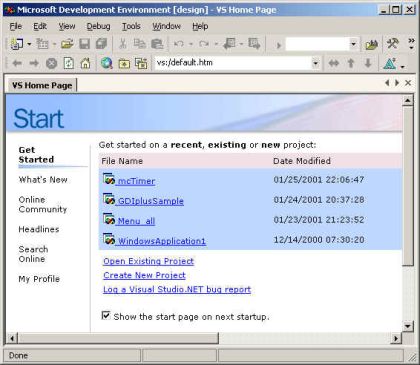This screenshot has width=420, height=365.
Task: Expand the Add New Item dropdown arrow
Action: point(54,44)
